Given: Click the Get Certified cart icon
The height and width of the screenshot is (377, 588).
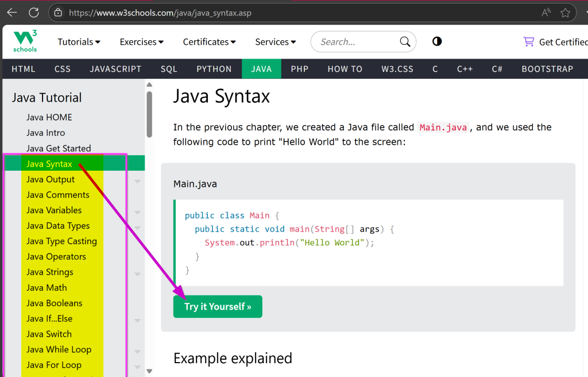Looking at the screenshot, I should (528, 41).
